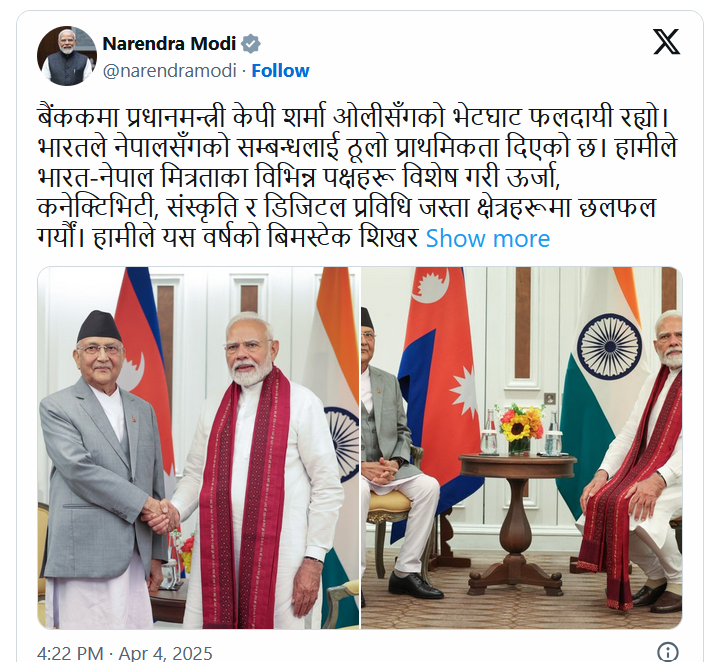Follow the Narendra Modi account
The image size is (718, 662).
[280, 71]
